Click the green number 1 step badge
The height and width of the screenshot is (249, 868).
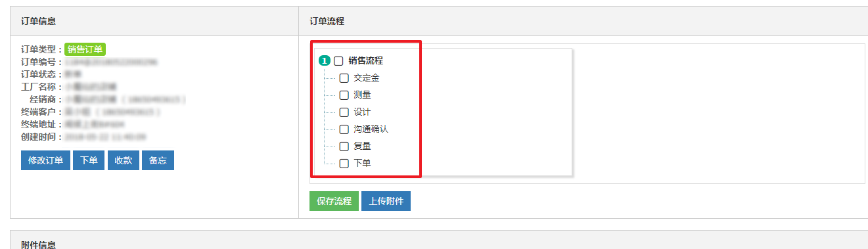324,60
